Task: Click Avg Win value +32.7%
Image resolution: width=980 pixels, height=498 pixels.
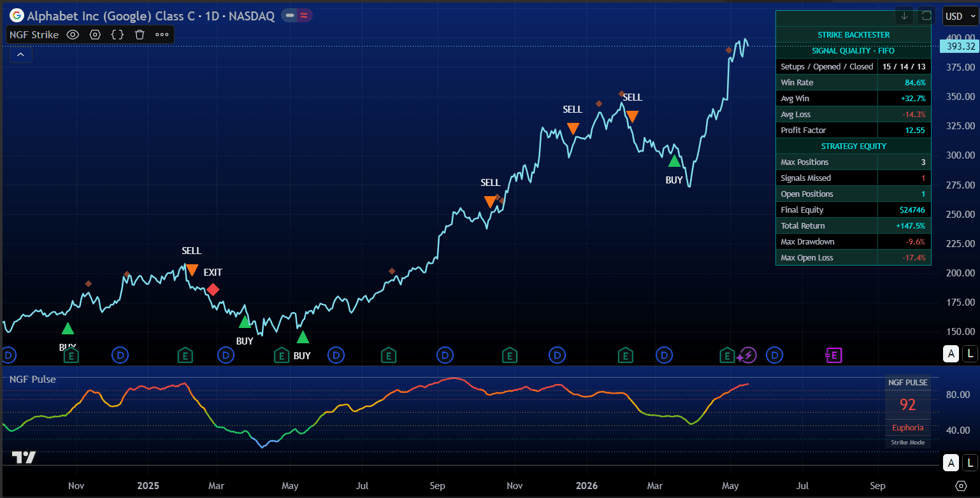Action: click(913, 99)
